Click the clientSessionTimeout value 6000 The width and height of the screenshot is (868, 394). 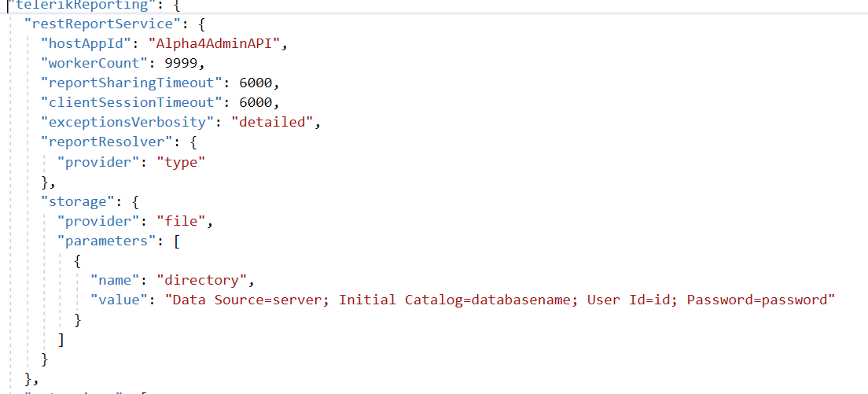256,103
